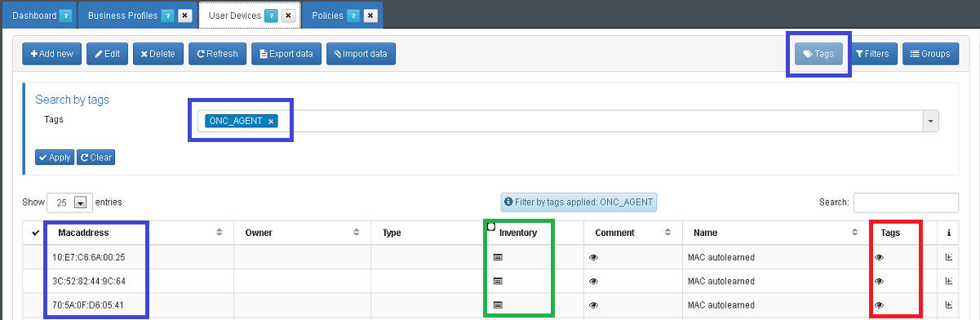The image size is (980, 320).
Task: Switch to the Dashboard tab
Action: pyautogui.click(x=34, y=16)
